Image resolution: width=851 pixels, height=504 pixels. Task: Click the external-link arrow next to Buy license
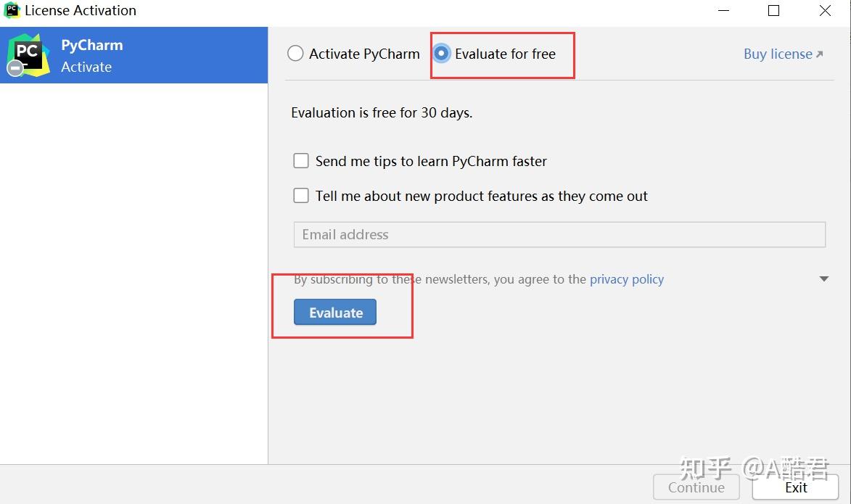pos(821,53)
